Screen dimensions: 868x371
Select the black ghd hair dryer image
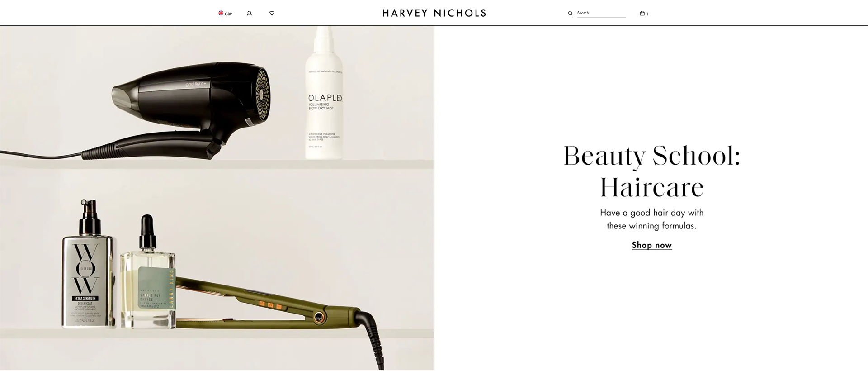pos(190,109)
